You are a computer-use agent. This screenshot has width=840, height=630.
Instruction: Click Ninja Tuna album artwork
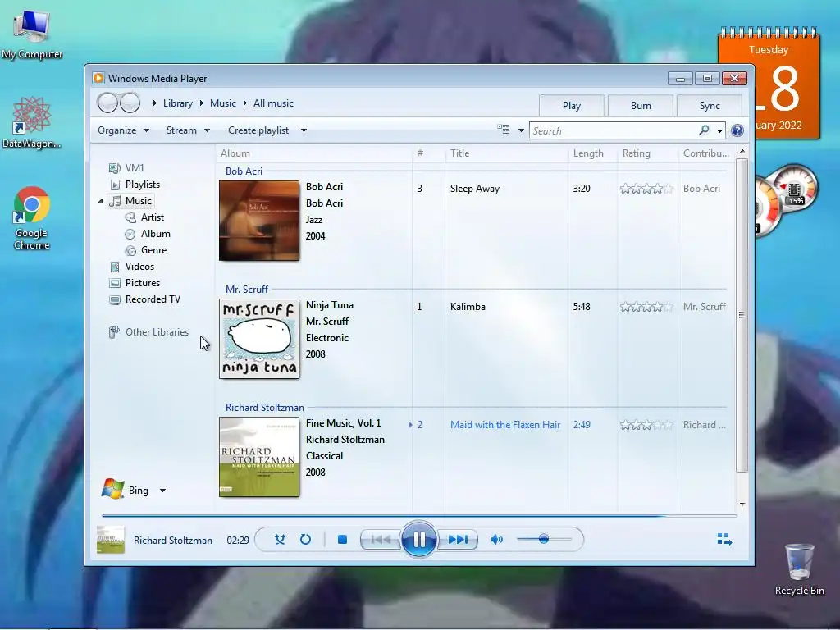(x=259, y=339)
